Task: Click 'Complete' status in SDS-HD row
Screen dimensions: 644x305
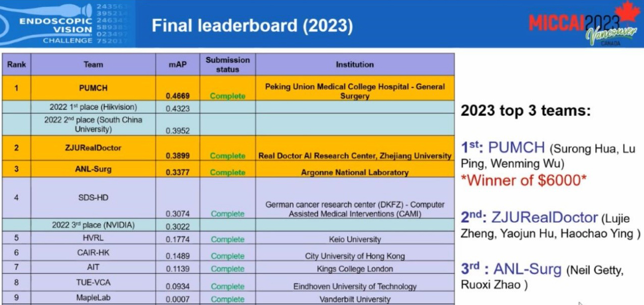Action: pos(227,214)
